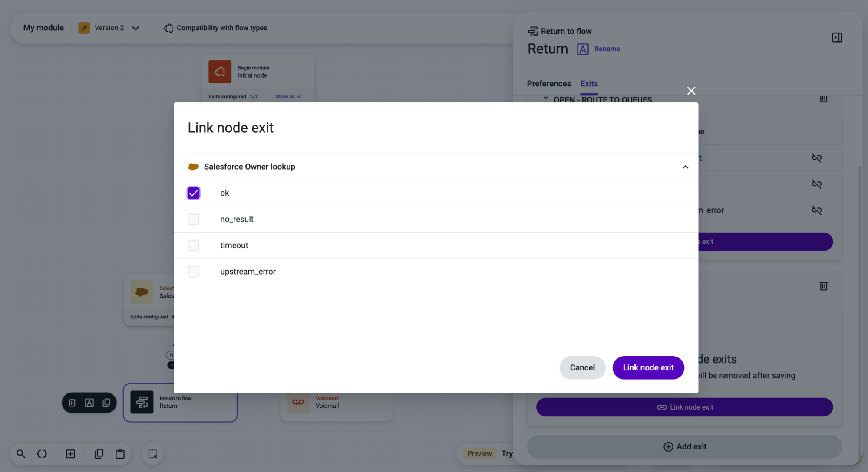This screenshot has width=868, height=472.
Task: Click the add node plus-box icon
Action: (70, 454)
